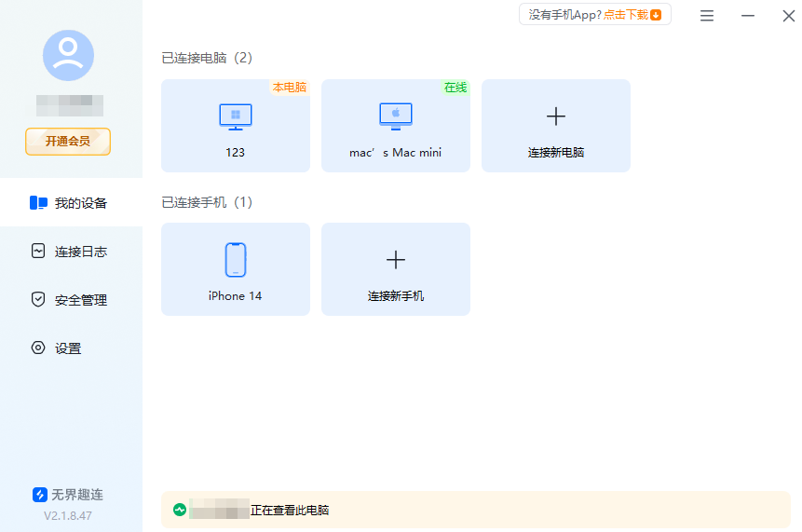This screenshot has height=532, width=802.
Task: Click the 已连接电脑 (2) heading
Action: (207, 58)
